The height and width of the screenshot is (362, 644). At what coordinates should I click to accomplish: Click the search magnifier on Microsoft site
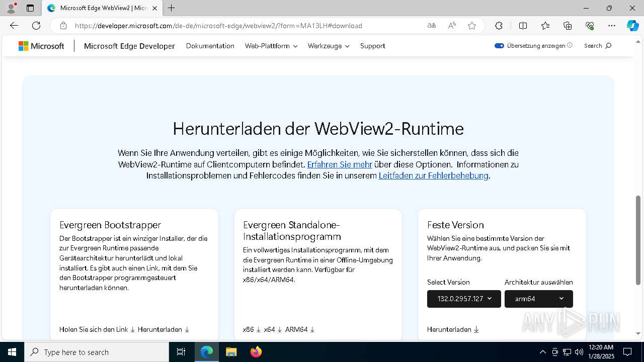[x=608, y=46]
